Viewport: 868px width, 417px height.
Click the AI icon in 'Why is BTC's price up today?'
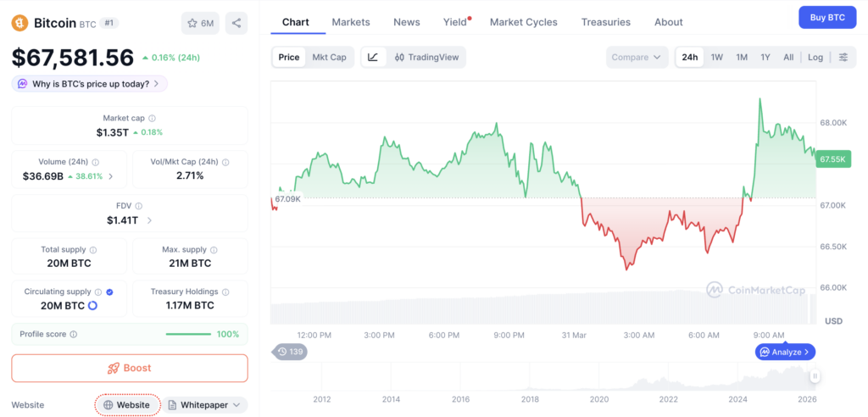pos(23,84)
